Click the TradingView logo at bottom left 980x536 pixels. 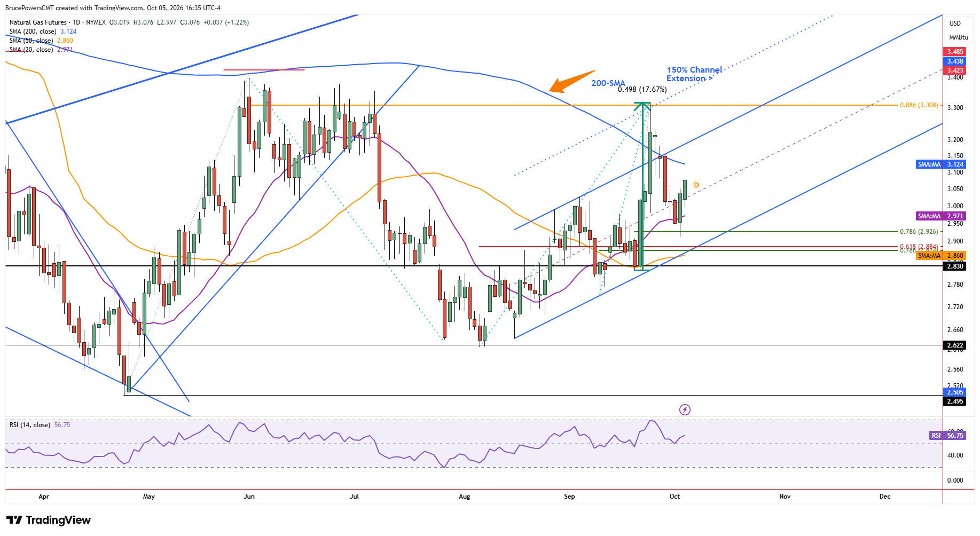pos(49,520)
